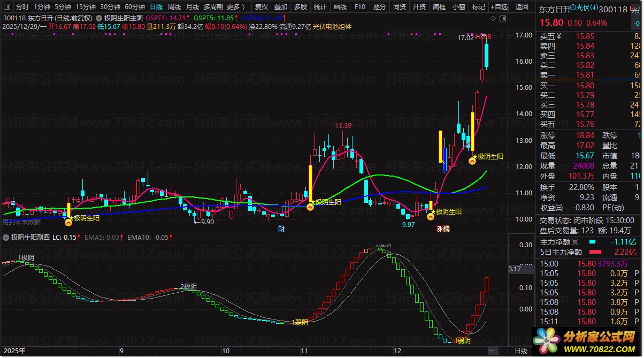Select the 周线 weekly period tab
Viewport: 644px width, 358px height.
174,7
